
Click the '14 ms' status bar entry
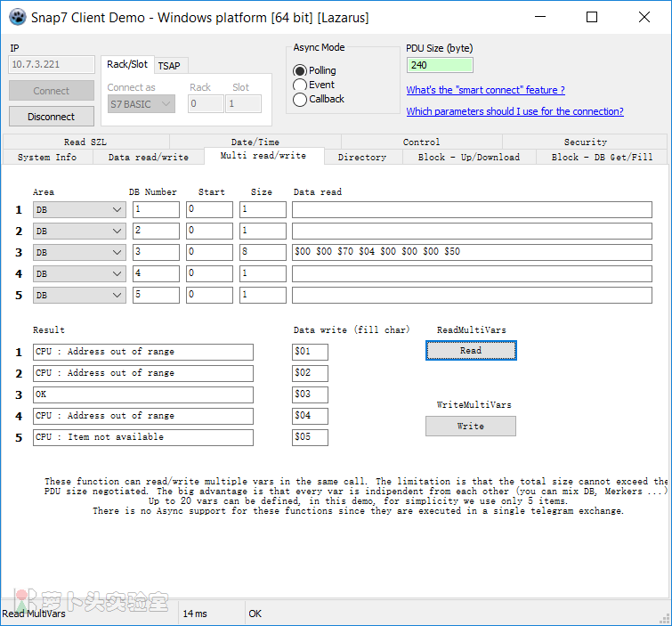coord(195,614)
